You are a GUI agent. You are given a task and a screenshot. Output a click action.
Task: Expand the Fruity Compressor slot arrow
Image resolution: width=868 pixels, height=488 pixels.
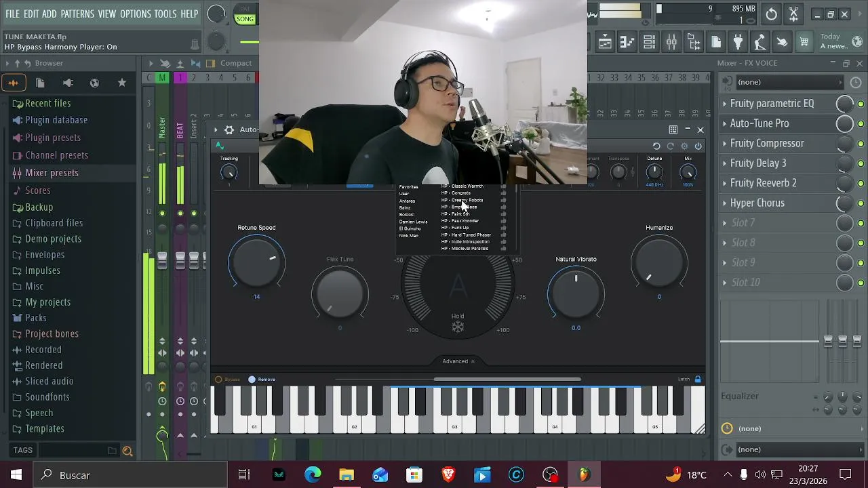[x=724, y=144]
